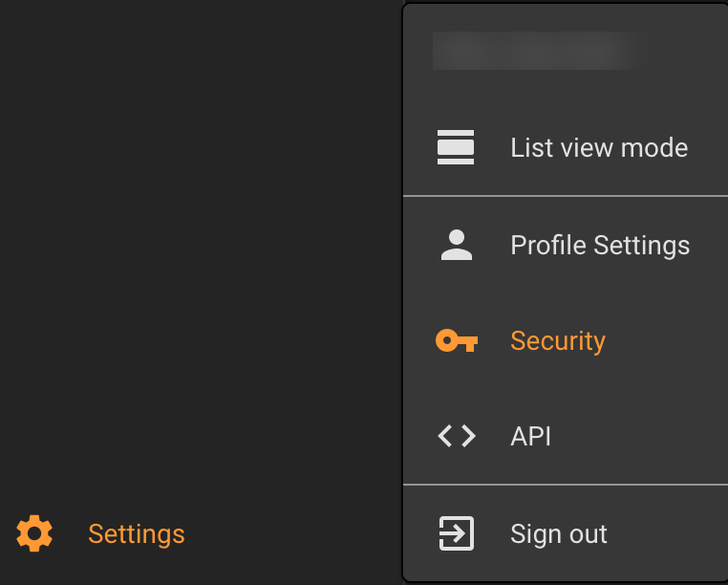Click the Profile Settings person icon
Image resolution: width=728 pixels, height=585 pixels.
click(x=457, y=245)
